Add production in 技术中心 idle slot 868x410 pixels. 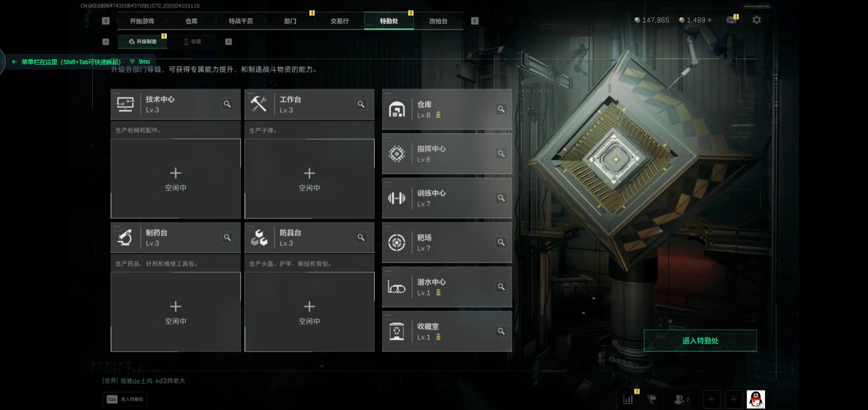(x=176, y=179)
